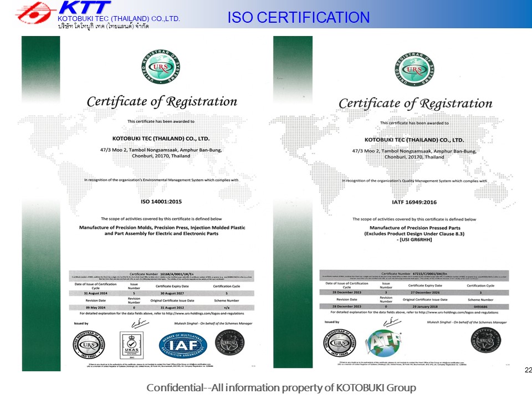Select "KOTOBUKI TEC (THAILAND) CO.,LTD." in the slide header
The width and height of the screenshot is (532, 399).
(x=119, y=19)
